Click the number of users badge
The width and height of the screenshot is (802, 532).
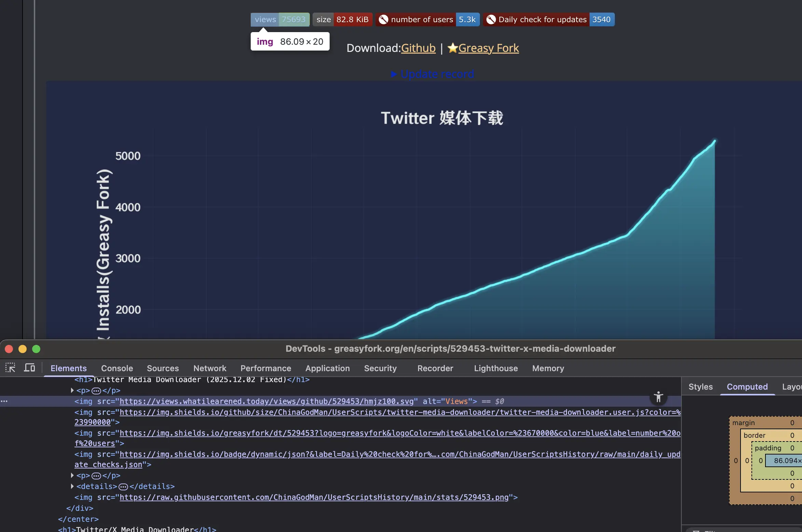[428, 19]
